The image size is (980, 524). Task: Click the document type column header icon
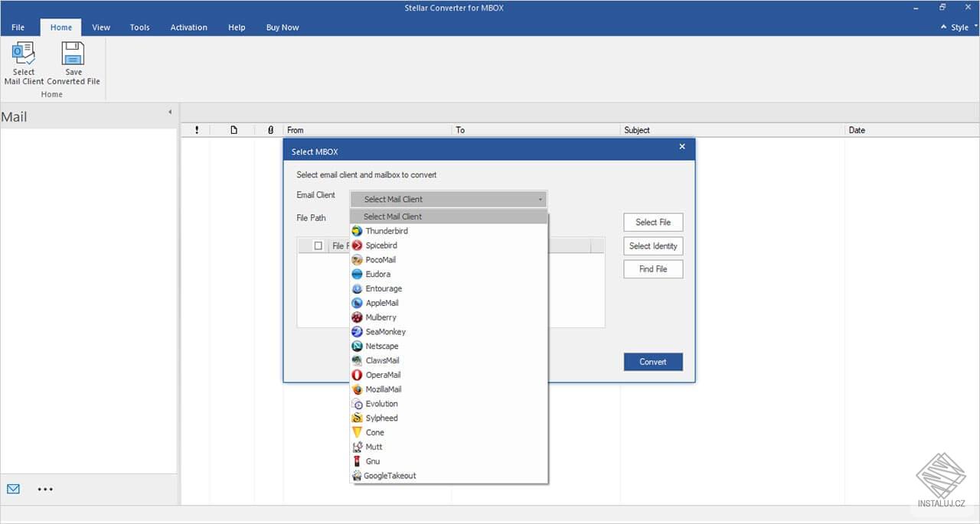[234, 130]
